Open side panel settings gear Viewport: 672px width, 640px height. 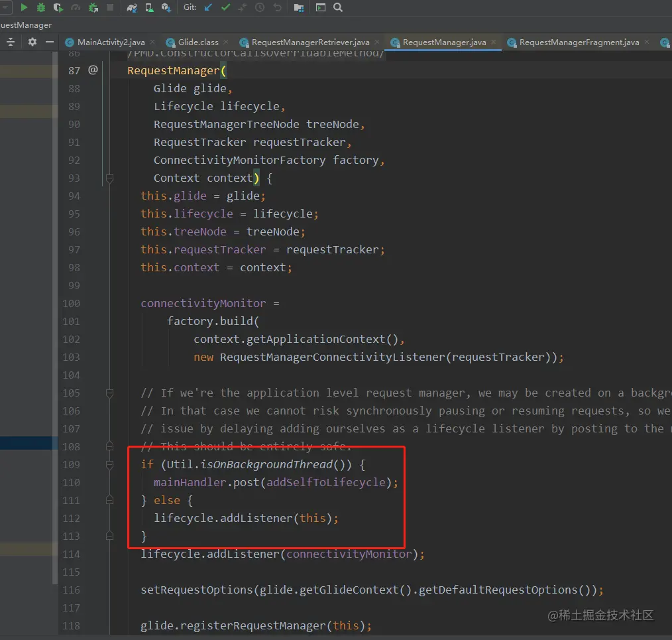click(x=32, y=42)
